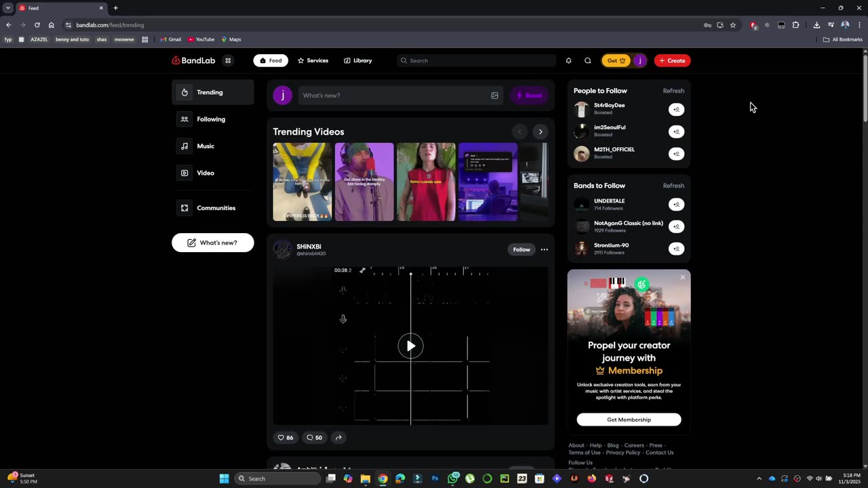Select Trending in the sidebar

pyautogui.click(x=213, y=92)
